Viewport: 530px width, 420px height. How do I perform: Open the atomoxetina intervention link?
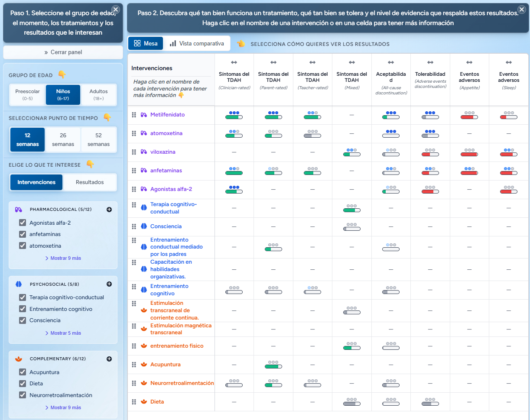[166, 133]
